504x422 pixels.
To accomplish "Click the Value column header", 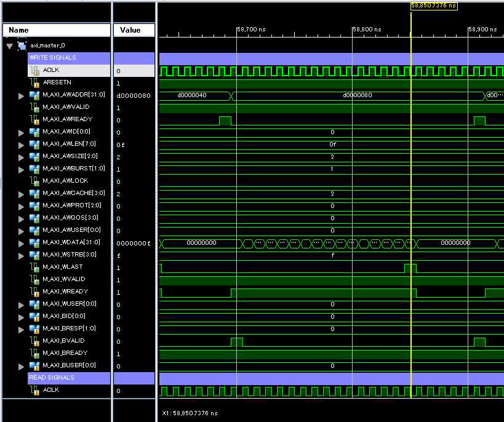I will pyautogui.click(x=133, y=30).
